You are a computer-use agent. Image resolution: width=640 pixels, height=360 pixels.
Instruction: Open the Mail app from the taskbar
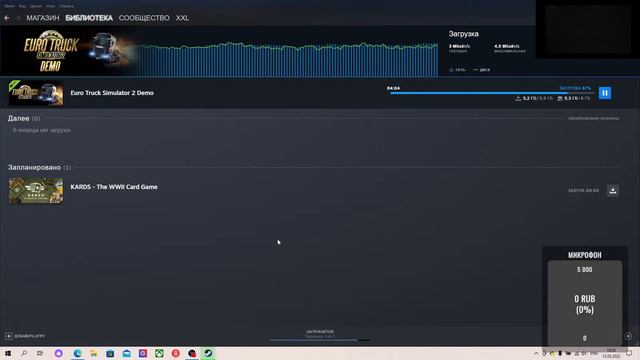pos(127,353)
